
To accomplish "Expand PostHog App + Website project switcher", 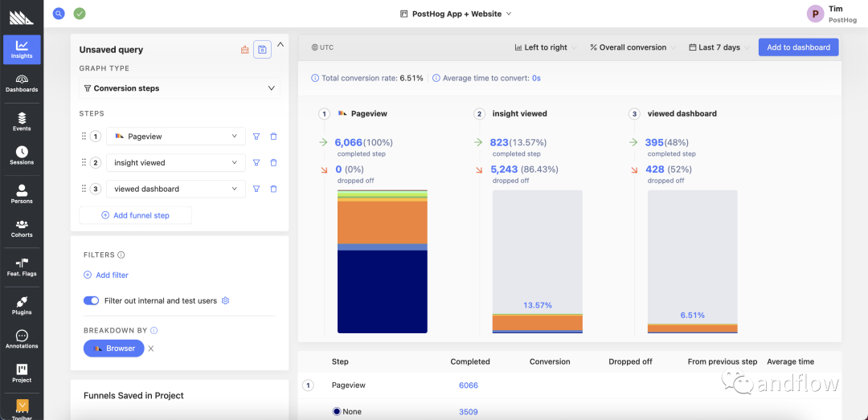I will 456,14.
